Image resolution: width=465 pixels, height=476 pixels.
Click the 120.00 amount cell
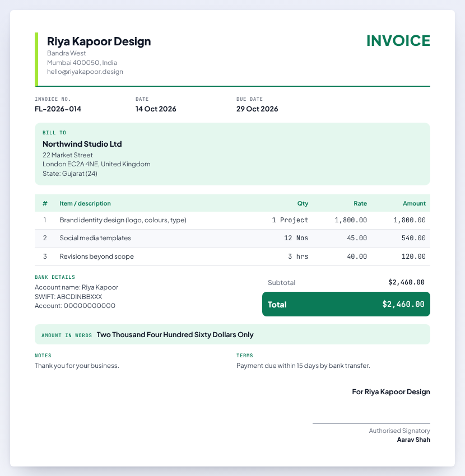click(413, 256)
